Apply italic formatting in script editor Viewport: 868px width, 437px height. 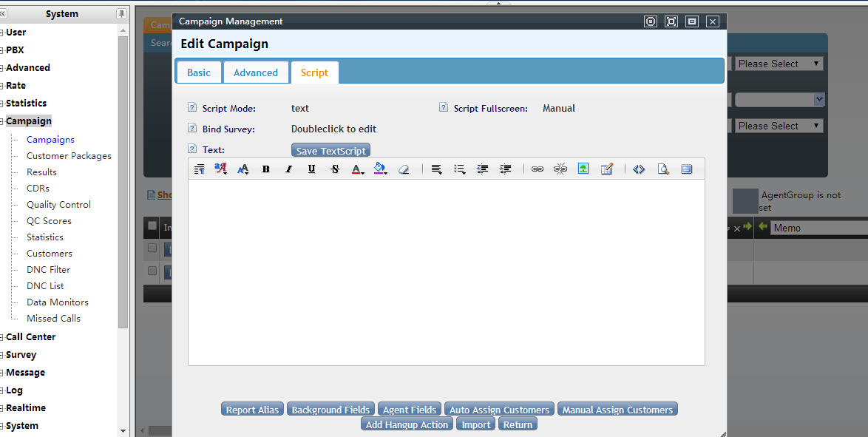[x=288, y=169]
